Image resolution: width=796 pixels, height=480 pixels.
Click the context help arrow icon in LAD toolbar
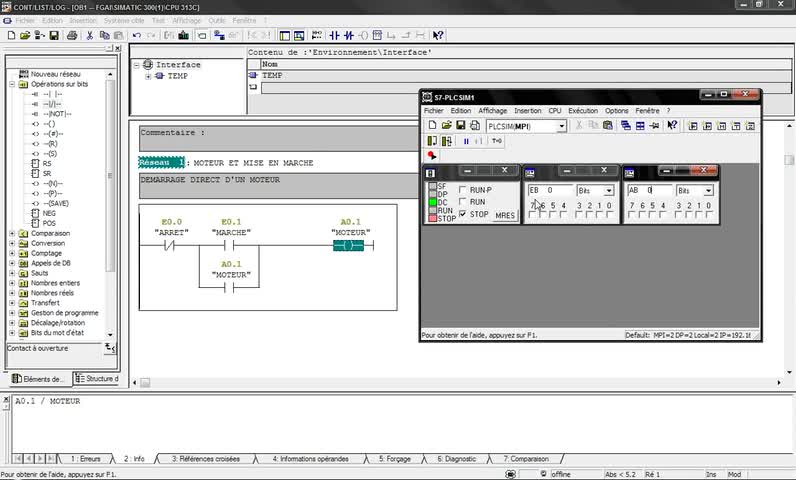[438, 35]
